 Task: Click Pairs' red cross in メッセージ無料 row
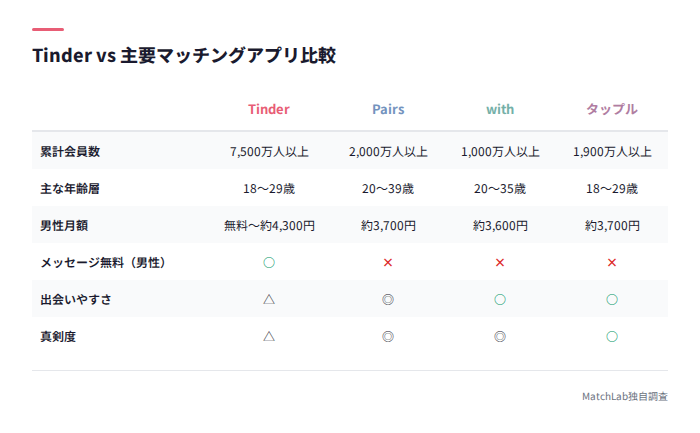click(388, 262)
